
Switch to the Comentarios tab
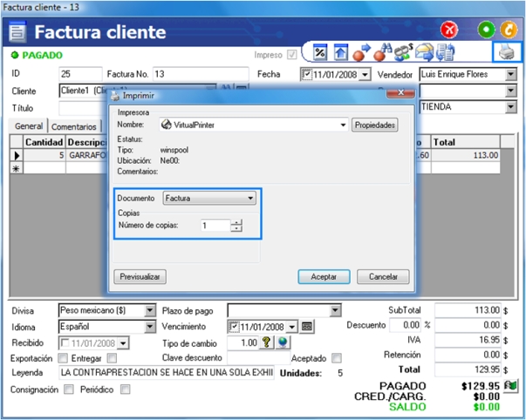(x=74, y=126)
